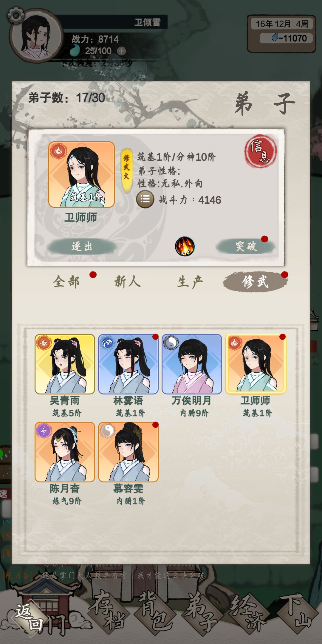Viewport: 322px width, 644px height.
Task: Select the 修武 tab
Action: pos(255,282)
